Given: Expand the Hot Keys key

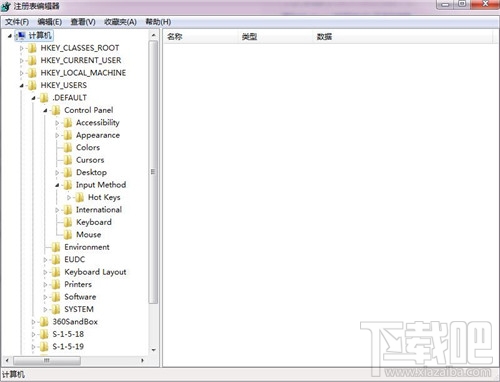Looking at the screenshot, I should pyautogui.click(x=69, y=198).
